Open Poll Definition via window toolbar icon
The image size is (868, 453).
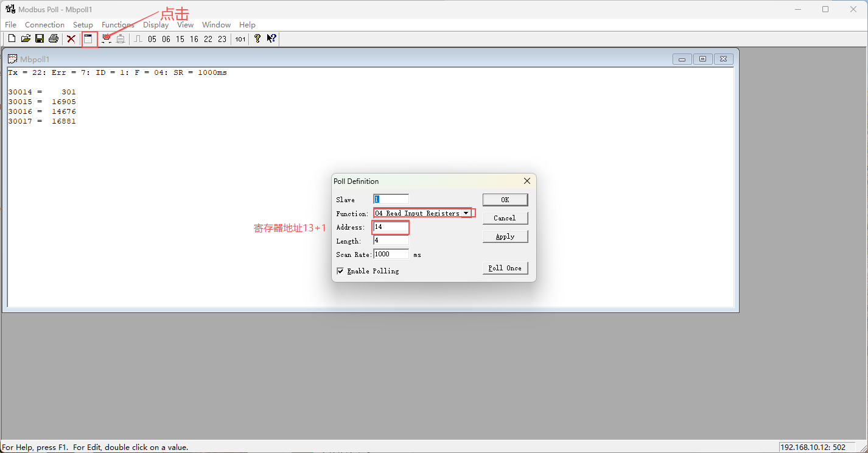coord(89,39)
